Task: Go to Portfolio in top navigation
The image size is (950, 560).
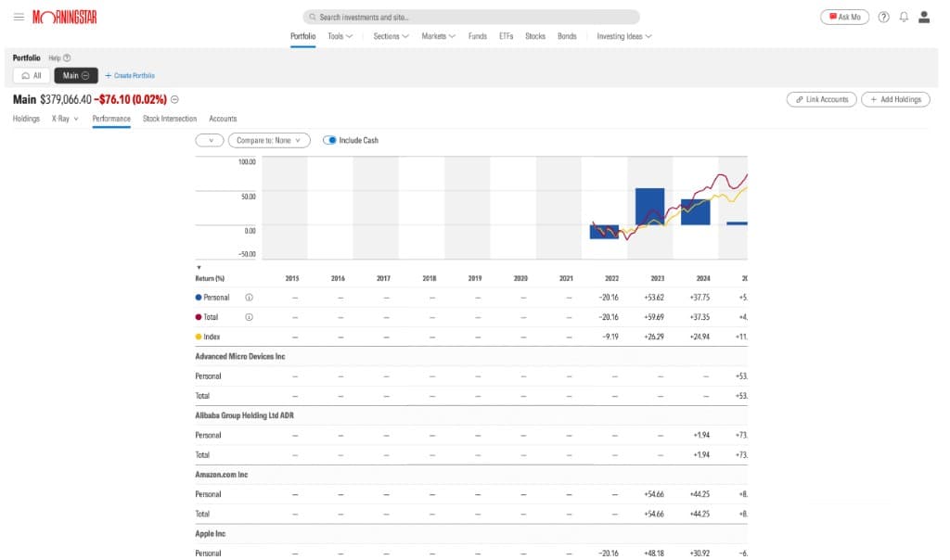Action: point(303,36)
